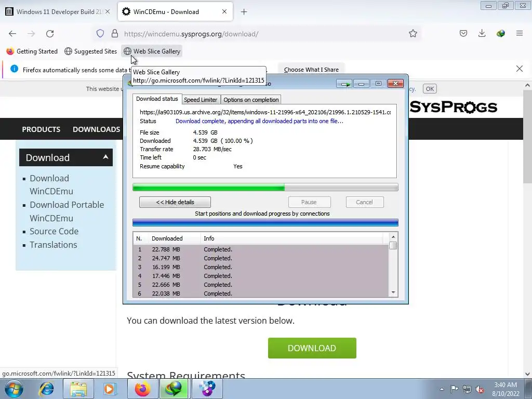Switch to Internet Download Manager taskbar icon
Image resolution: width=532 pixels, height=399 pixels.
[x=175, y=389]
